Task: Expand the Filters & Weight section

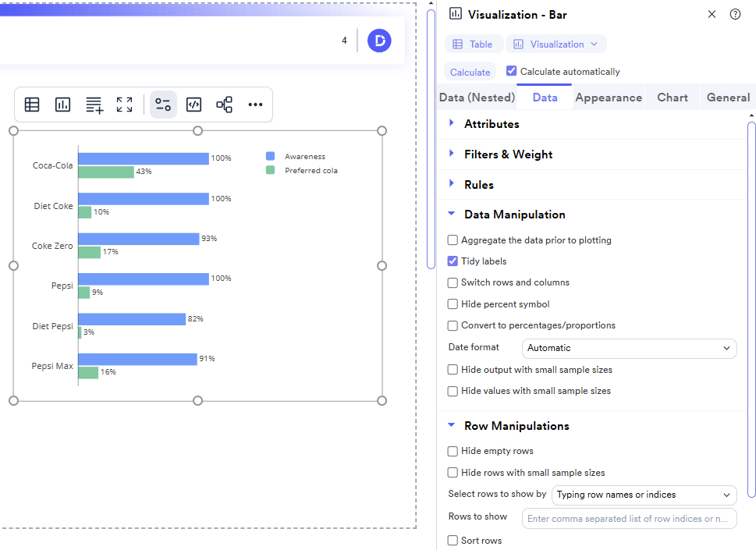Action: click(x=508, y=154)
